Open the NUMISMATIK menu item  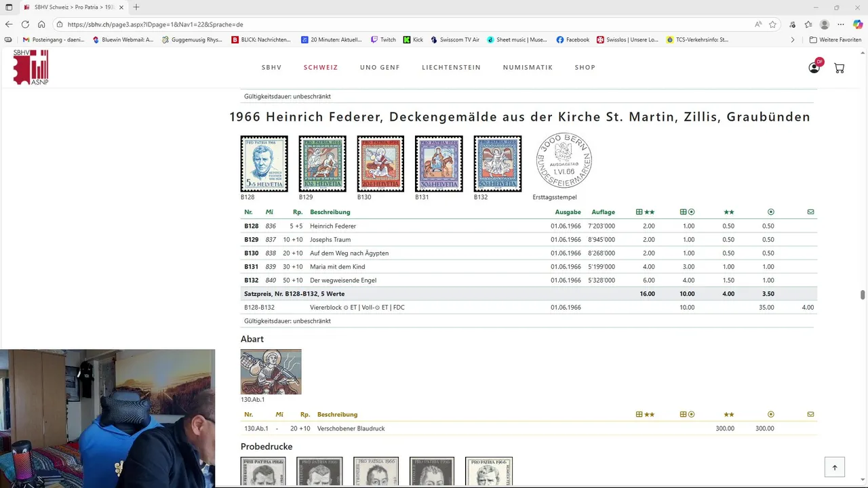528,67
